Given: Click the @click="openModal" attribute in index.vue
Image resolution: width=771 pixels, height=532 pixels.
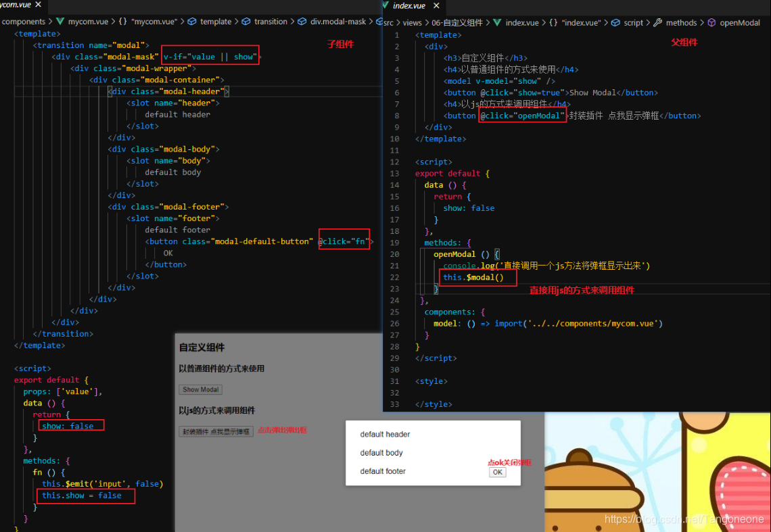Looking at the screenshot, I should (522, 116).
